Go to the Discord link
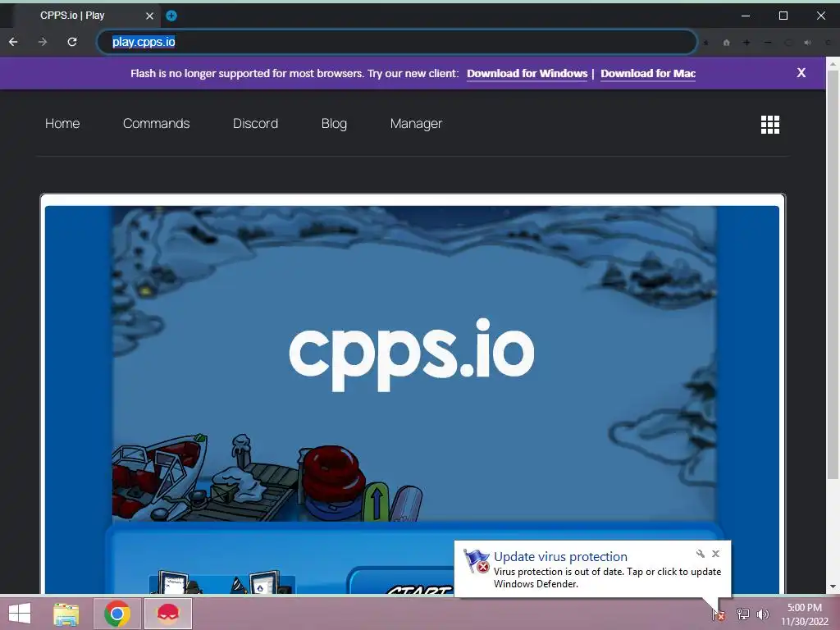The width and height of the screenshot is (840, 630). point(256,123)
